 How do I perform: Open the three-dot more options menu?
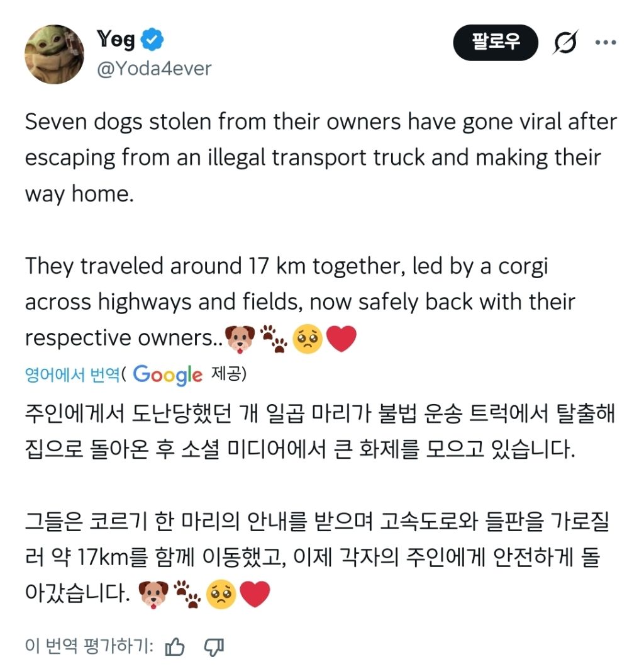(606, 42)
